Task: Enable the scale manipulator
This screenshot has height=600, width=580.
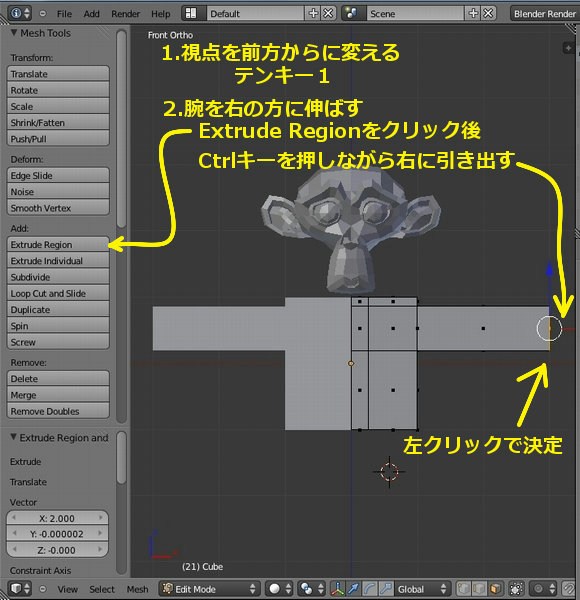Action: coord(385,589)
